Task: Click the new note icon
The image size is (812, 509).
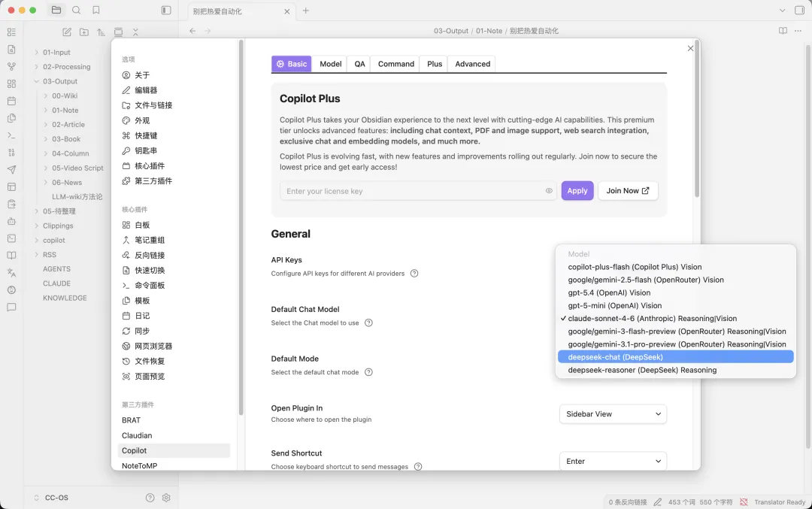Action: (x=67, y=32)
